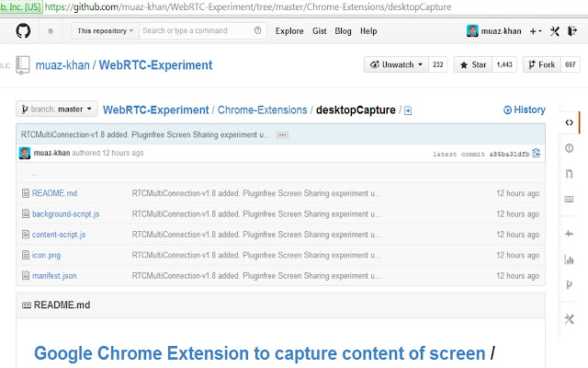Click commit author avatar thumbnail
The width and height of the screenshot is (588, 368).
point(25,154)
